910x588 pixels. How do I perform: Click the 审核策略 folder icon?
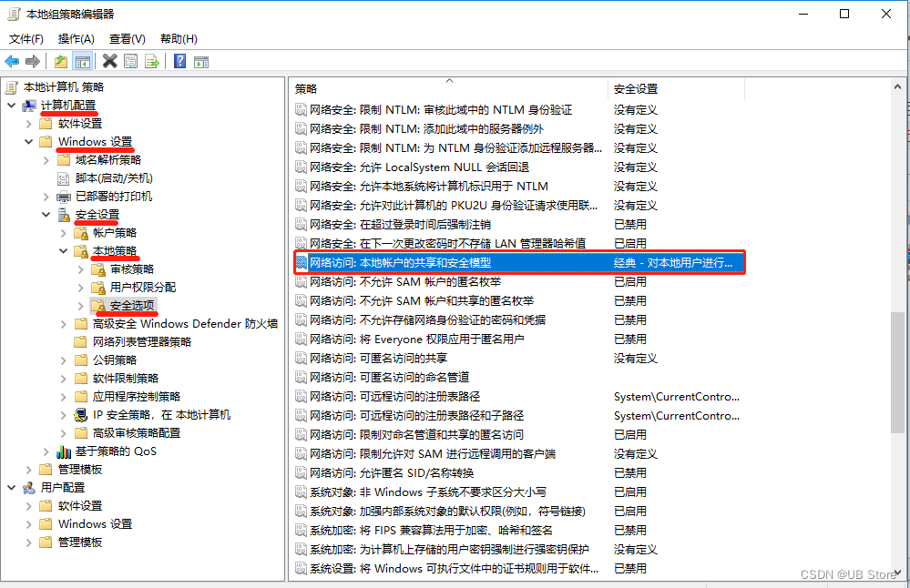[x=98, y=269]
